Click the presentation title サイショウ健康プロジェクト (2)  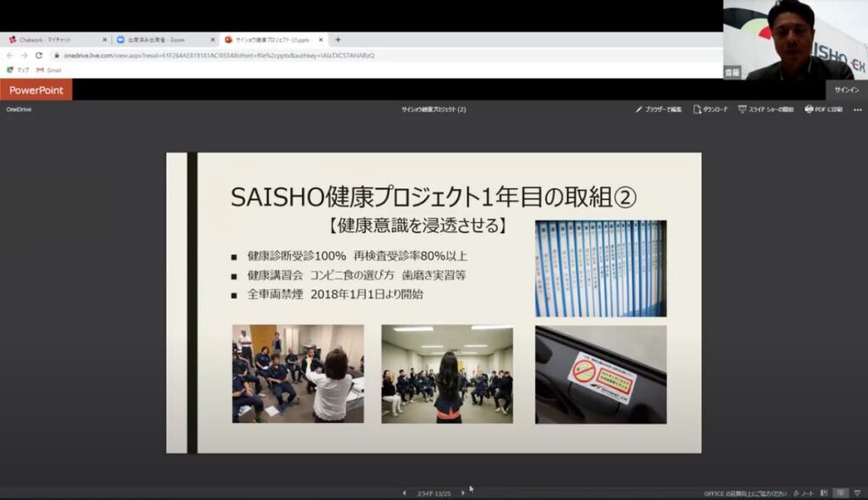(x=433, y=109)
